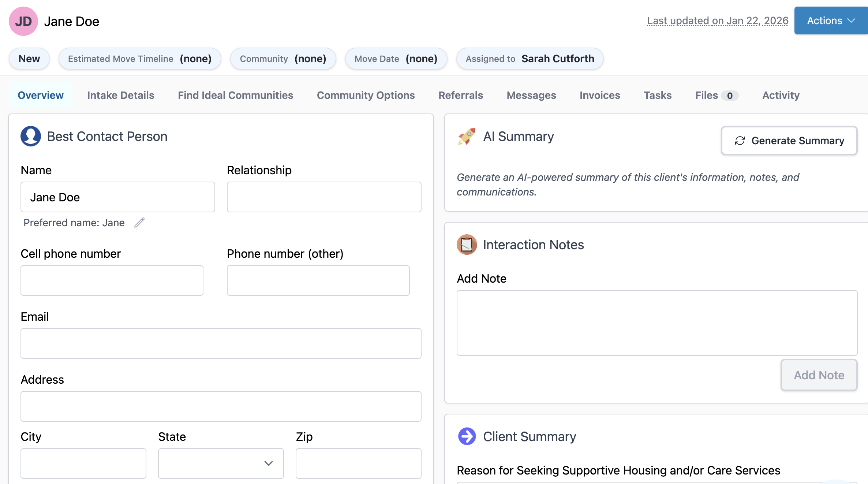
Task: Open the Find Ideal Communities tab
Action: coord(236,95)
